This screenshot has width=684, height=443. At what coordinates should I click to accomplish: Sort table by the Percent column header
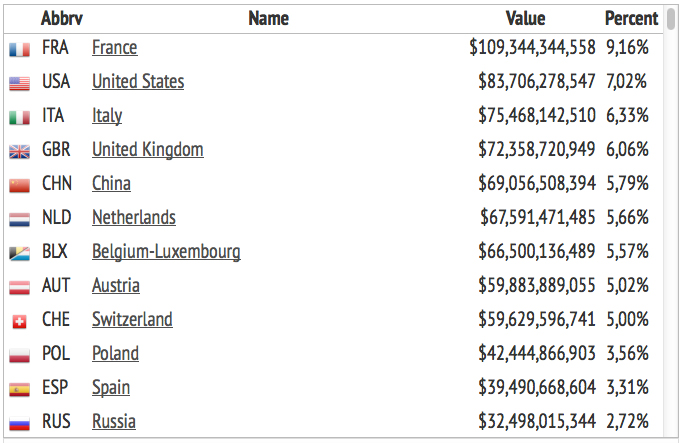(632, 18)
